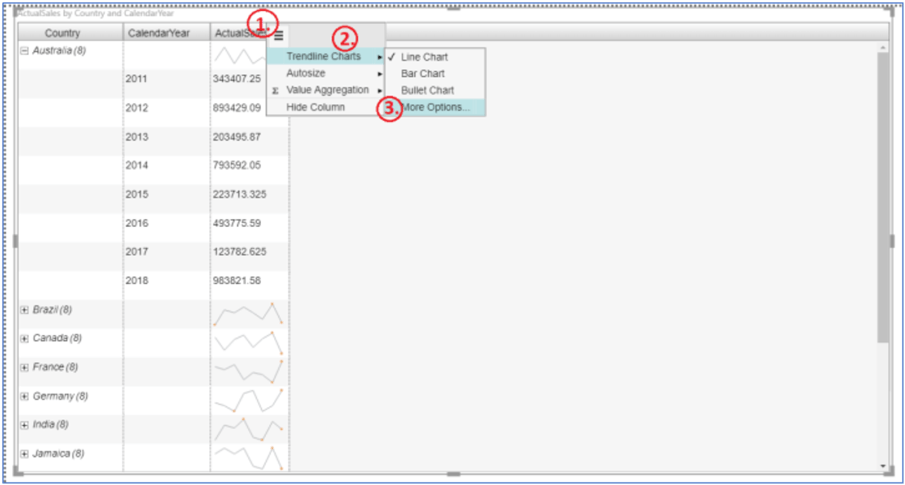
Task: Open the ActualSales column hamburger menu
Action: pos(279,36)
